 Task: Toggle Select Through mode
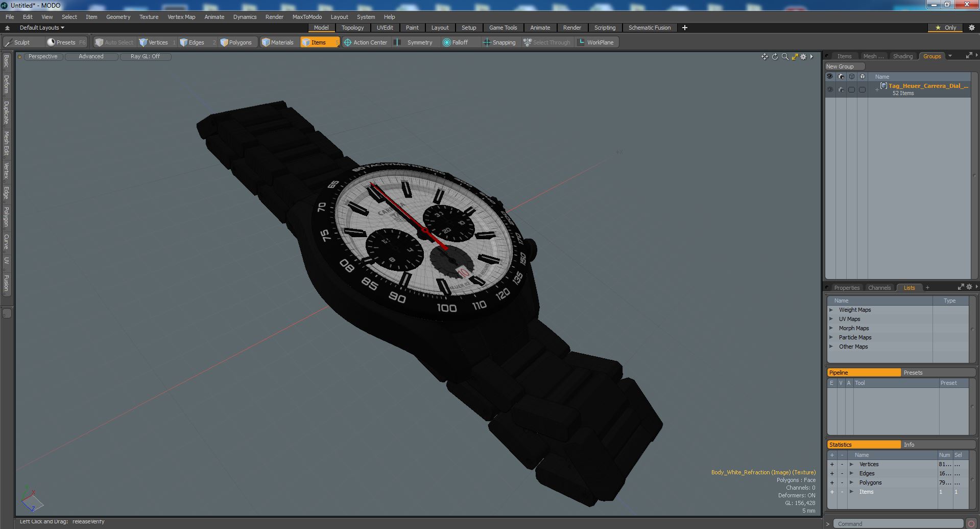(x=546, y=42)
